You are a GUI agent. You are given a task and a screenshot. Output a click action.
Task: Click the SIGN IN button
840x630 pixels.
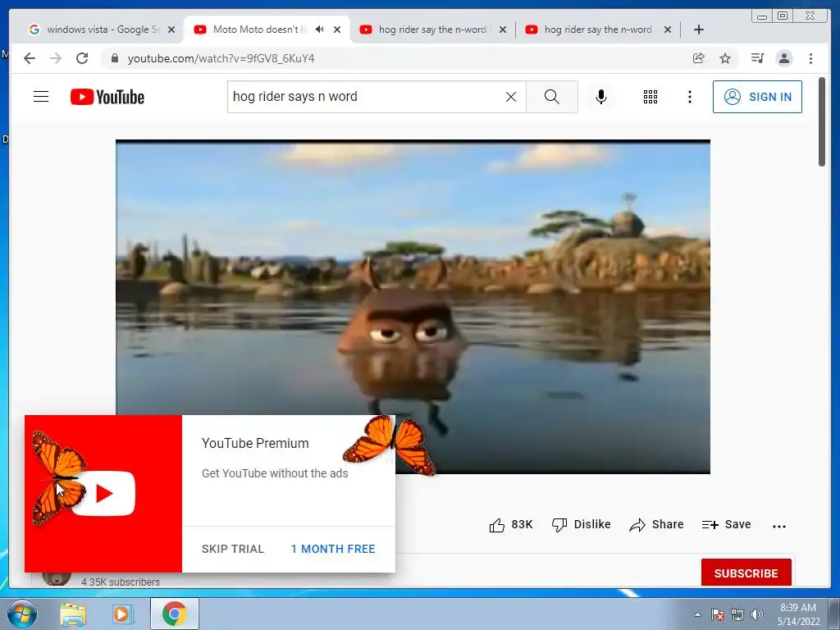click(x=757, y=97)
